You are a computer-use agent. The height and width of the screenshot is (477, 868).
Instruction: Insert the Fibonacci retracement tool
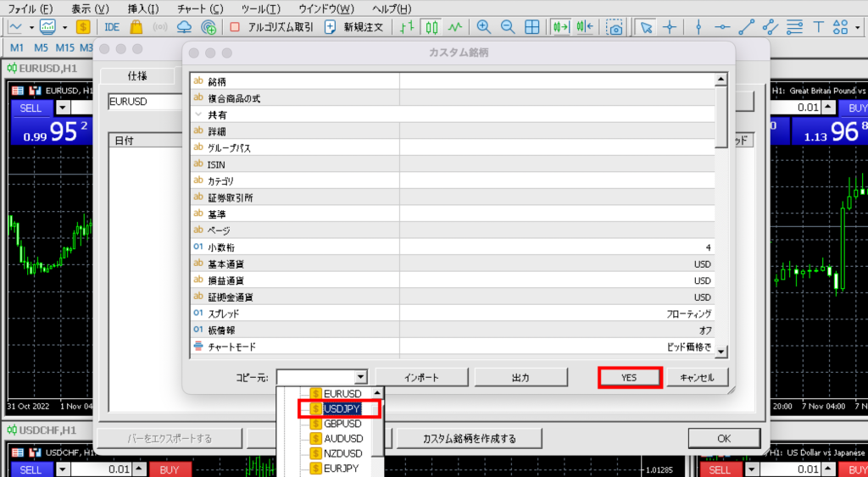click(794, 26)
